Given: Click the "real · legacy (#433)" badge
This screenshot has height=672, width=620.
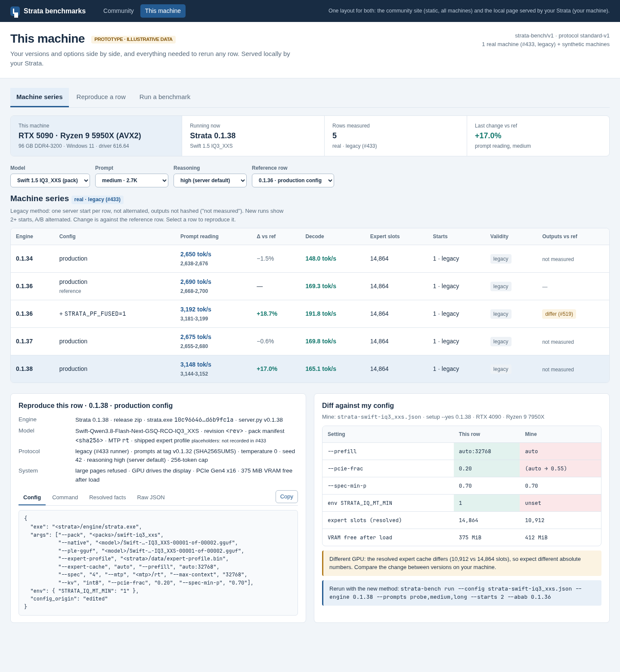Looking at the screenshot, I should tap(97, 199).
